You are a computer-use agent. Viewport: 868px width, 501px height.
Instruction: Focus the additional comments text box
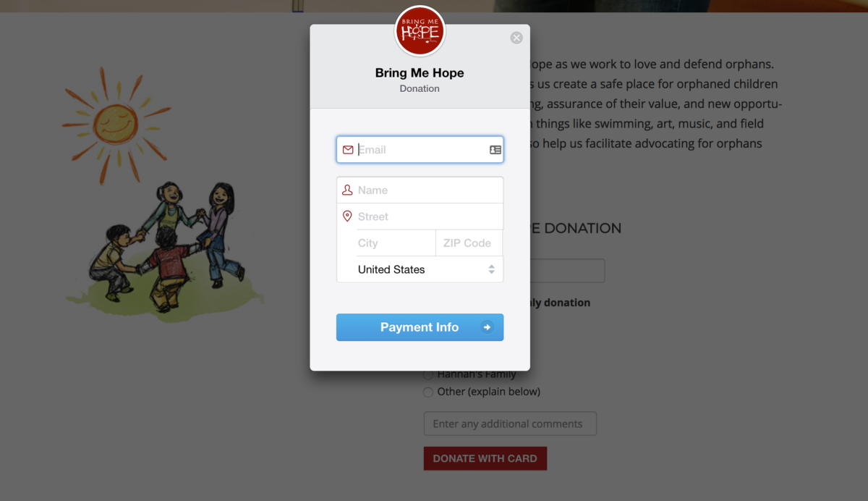[x=510, y=424]
